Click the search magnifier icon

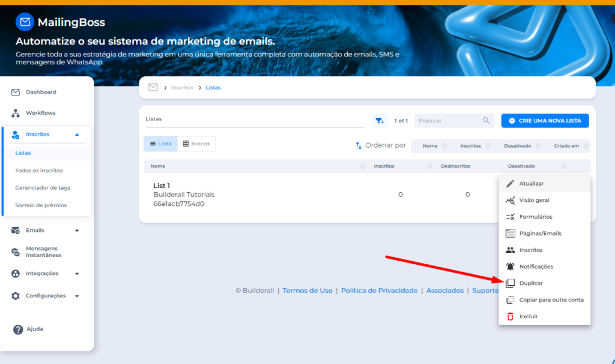point(486,121)
